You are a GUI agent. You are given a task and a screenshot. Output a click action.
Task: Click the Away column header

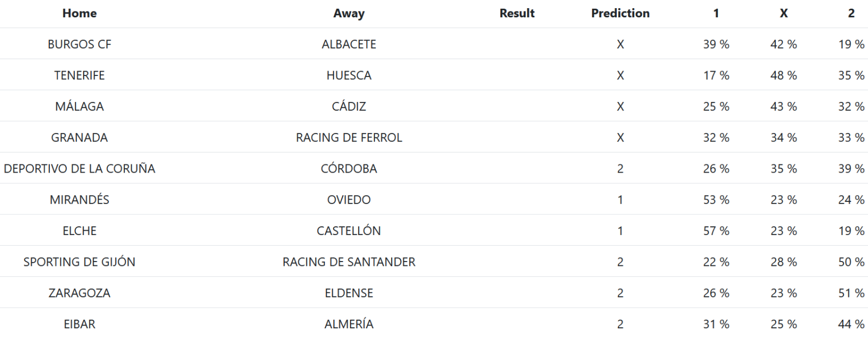coord(349,14)
